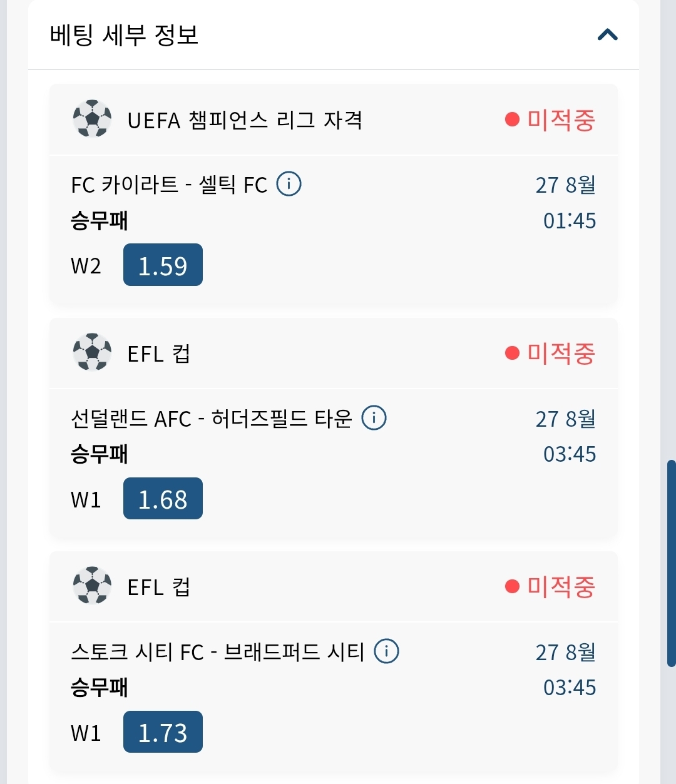
Task: Tap the 1.59 odds button
Action: 163,265
